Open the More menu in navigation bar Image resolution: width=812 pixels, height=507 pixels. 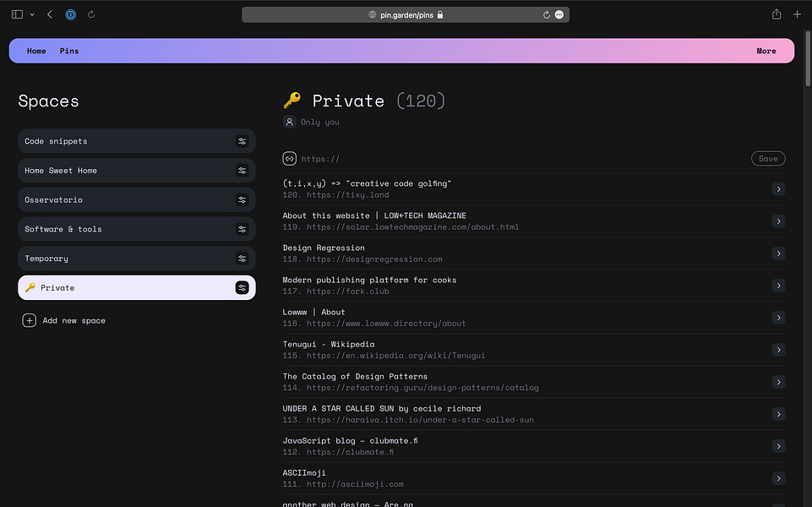click(x=766, y=51)
